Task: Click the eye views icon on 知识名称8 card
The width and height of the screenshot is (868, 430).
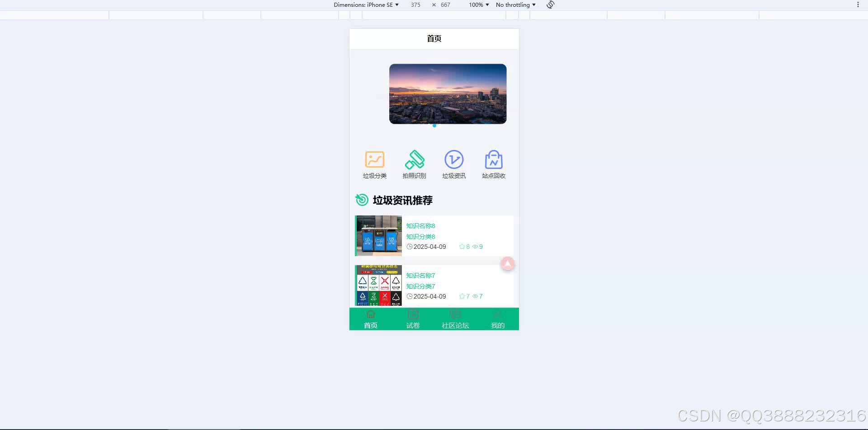Action: pos(475,247)
